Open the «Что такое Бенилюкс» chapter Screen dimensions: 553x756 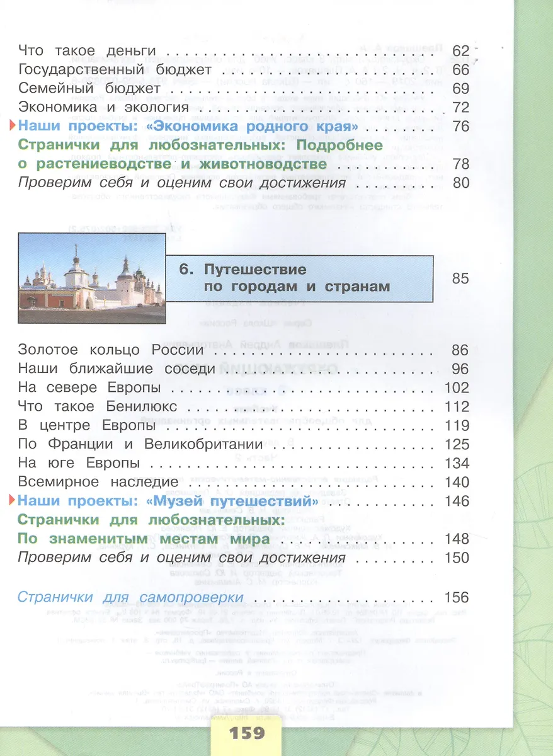[x=98, y=406]
